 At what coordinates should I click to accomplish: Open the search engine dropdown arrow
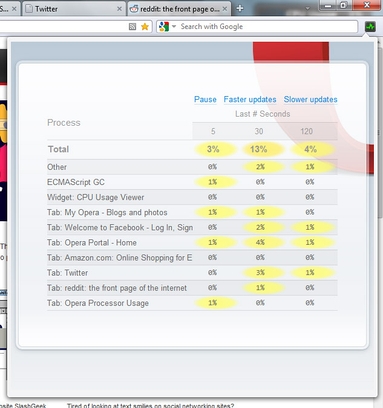(x=174, y=26)
